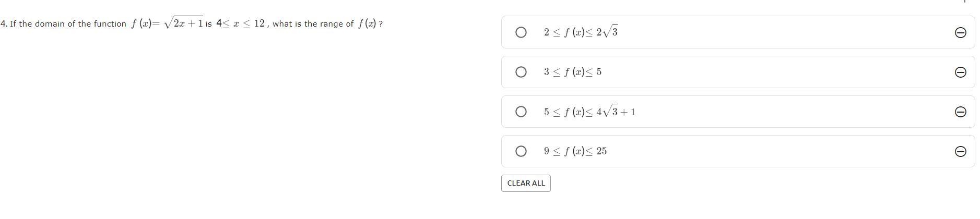Click the domain inequality 4 ≤ x ≤ 12
The image size is (980, 219).
(x=241, y=23)
